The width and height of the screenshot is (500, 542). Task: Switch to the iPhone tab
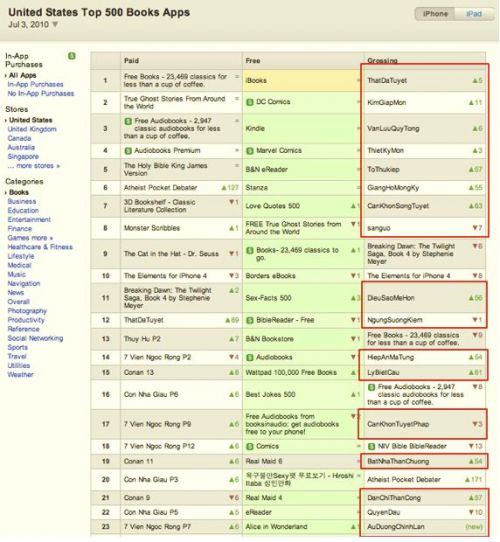pos(435,14)
